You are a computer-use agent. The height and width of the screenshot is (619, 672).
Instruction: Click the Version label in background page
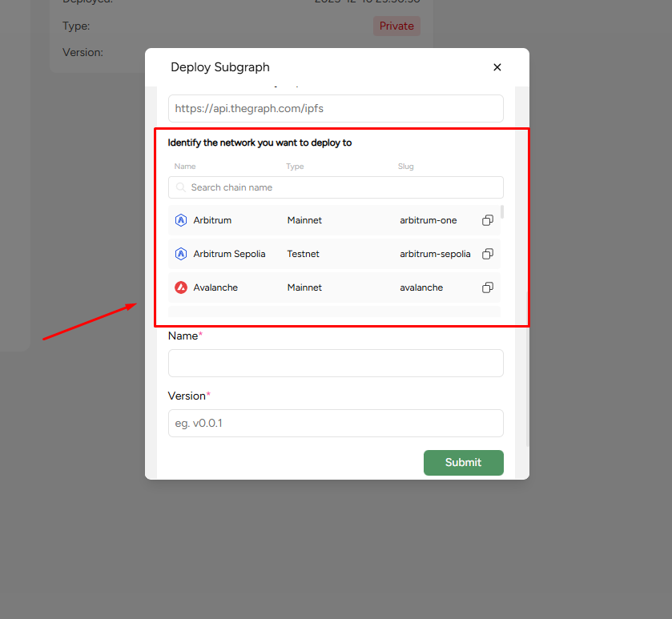[82, 52]
